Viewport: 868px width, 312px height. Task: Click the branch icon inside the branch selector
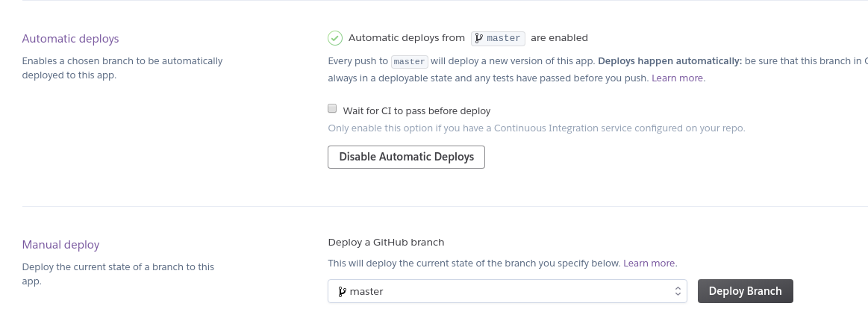click(x=342, y=292)
